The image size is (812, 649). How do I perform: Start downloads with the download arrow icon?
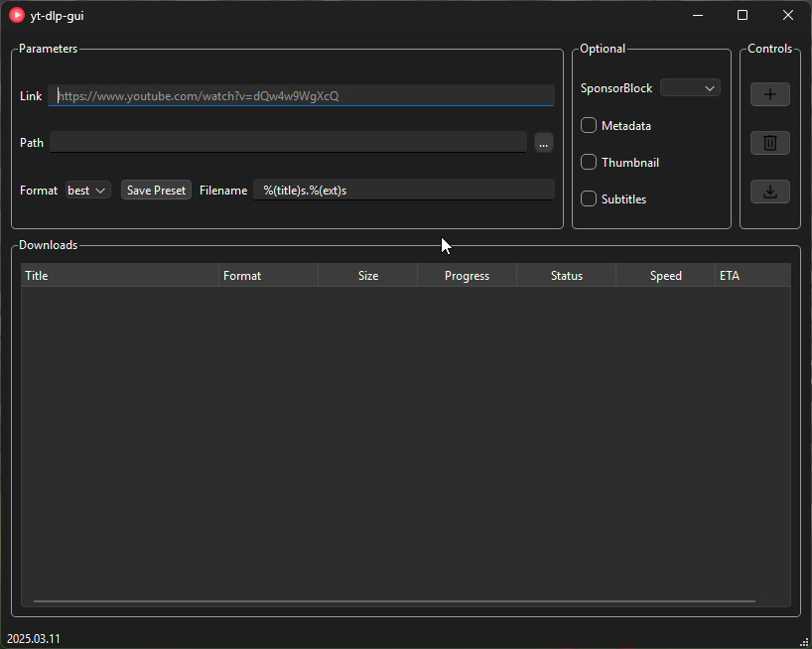(769, 192)
